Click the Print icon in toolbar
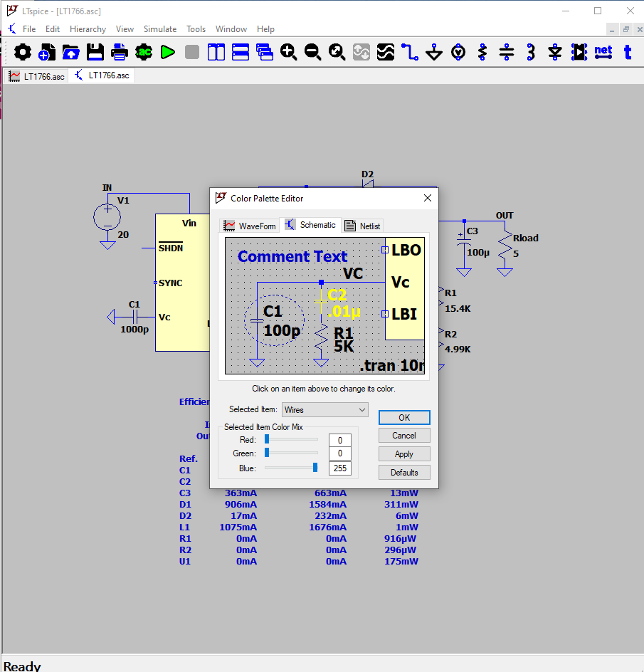Viewport: 644px width, 672px height. point(120,52)
